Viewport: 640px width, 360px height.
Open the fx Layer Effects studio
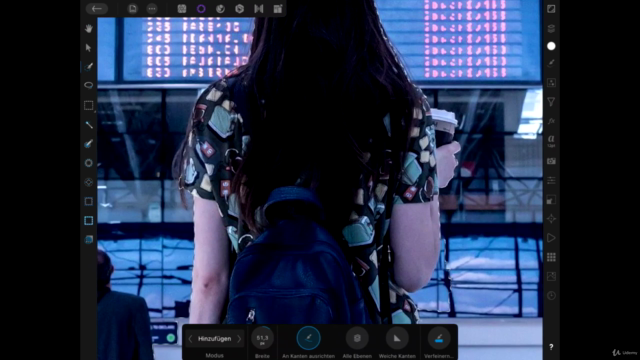[551, 121]
